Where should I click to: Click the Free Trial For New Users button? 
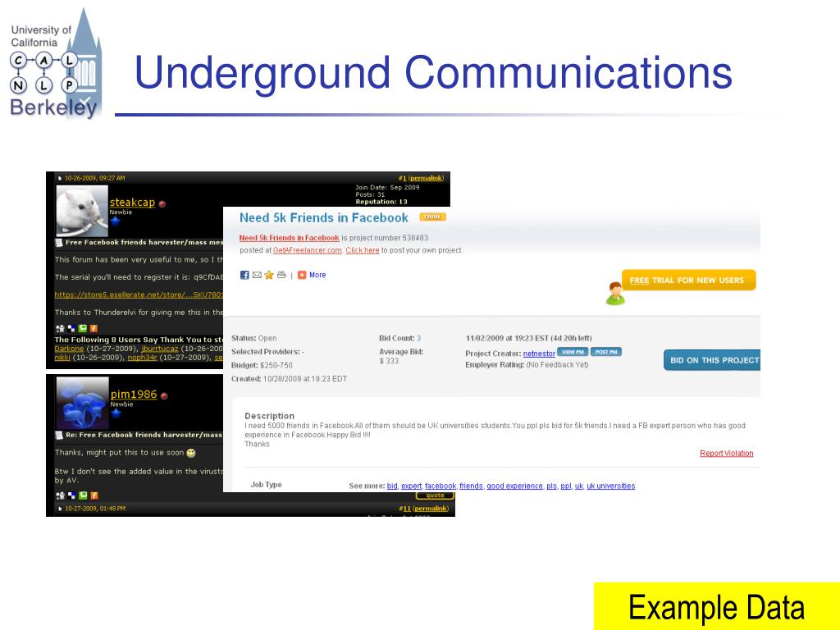click(x=688, y=281)
